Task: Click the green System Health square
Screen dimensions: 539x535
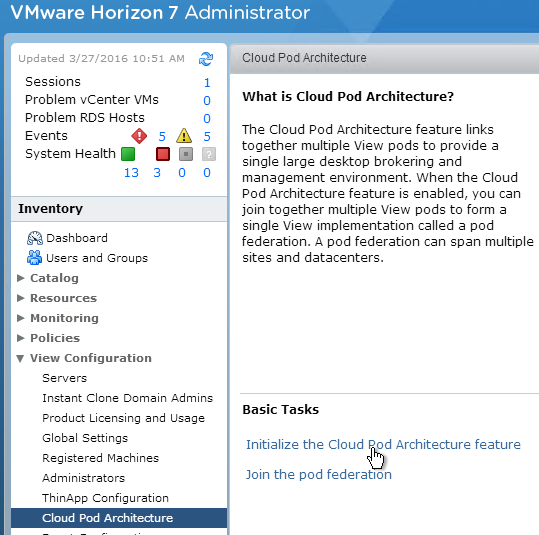Action: coord(128,154)
